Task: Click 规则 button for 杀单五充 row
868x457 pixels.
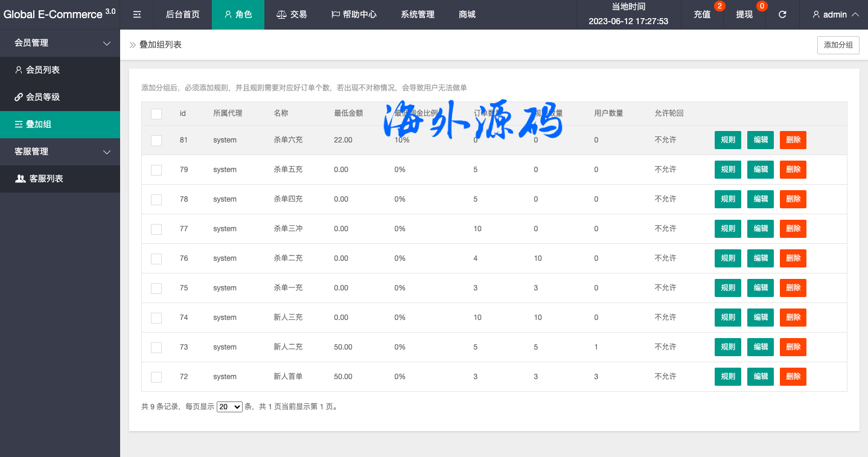Action: [x=728, y=170]
